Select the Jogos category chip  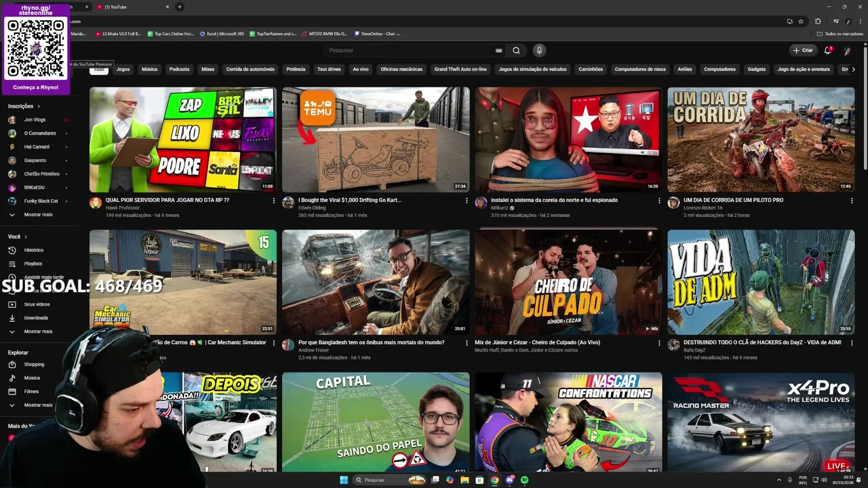click(x=123, y=69)
